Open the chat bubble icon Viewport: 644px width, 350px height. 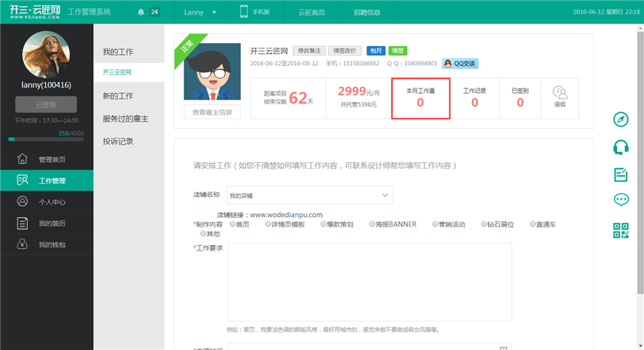point(621,200)
